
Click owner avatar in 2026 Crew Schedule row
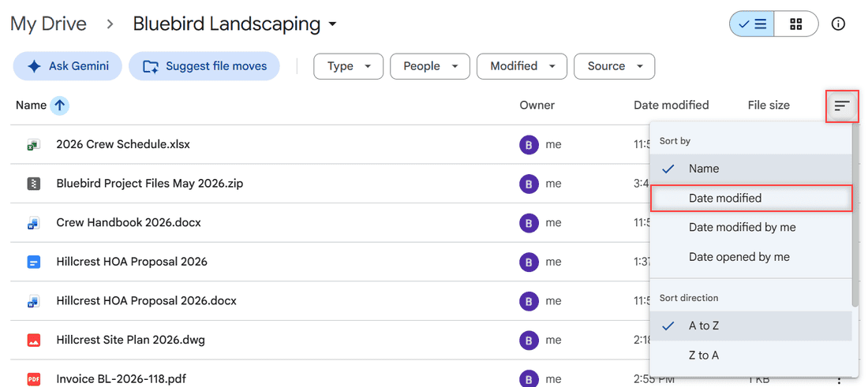coord(529,144)
